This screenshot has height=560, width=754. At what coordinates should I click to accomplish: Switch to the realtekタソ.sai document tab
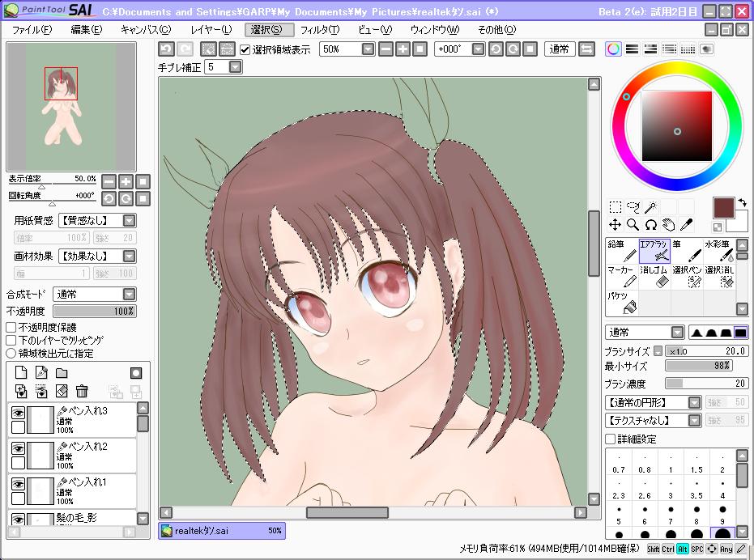click(x=222, y=531)
